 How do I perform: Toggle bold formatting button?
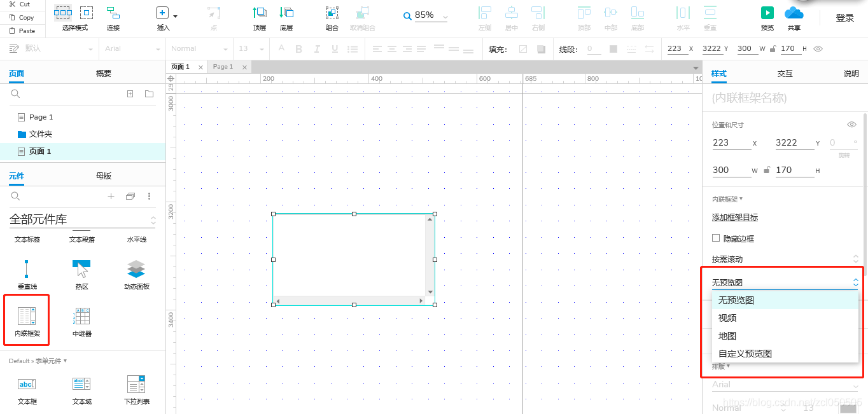(x=298, y=49)
